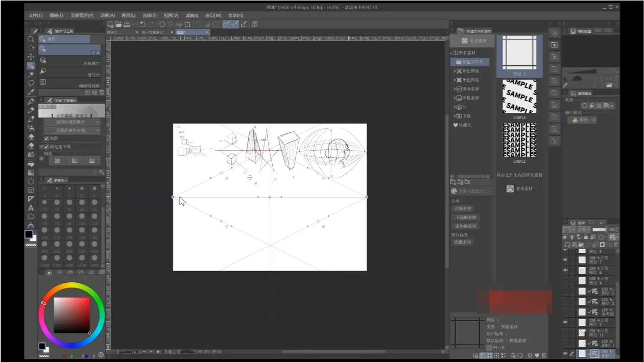Uncheck the 固定视平线 checkbox

(46, 147)
